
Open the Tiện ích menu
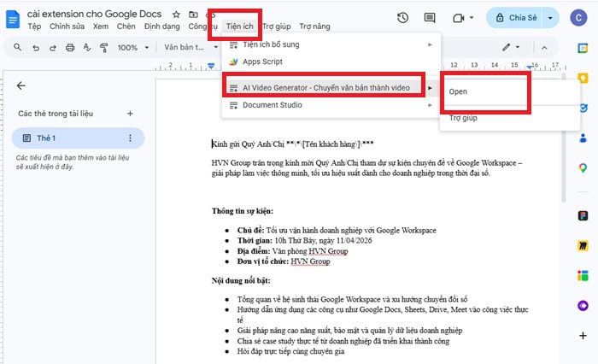245,26
